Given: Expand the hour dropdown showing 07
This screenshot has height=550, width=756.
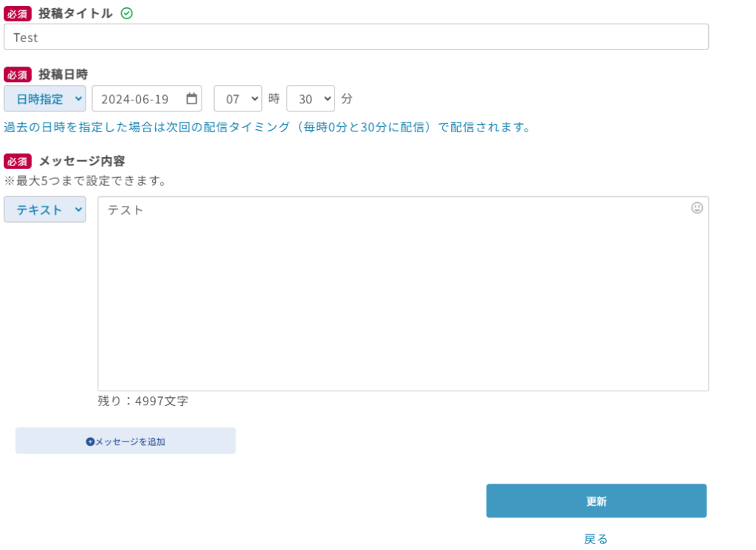Looking at the screenshot, I should tap(238, 99).
